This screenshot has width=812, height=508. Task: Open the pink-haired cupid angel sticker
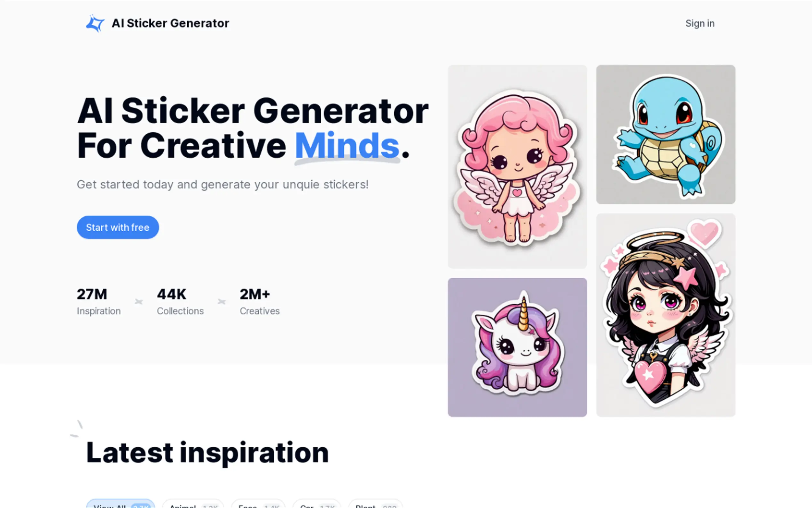517,167
